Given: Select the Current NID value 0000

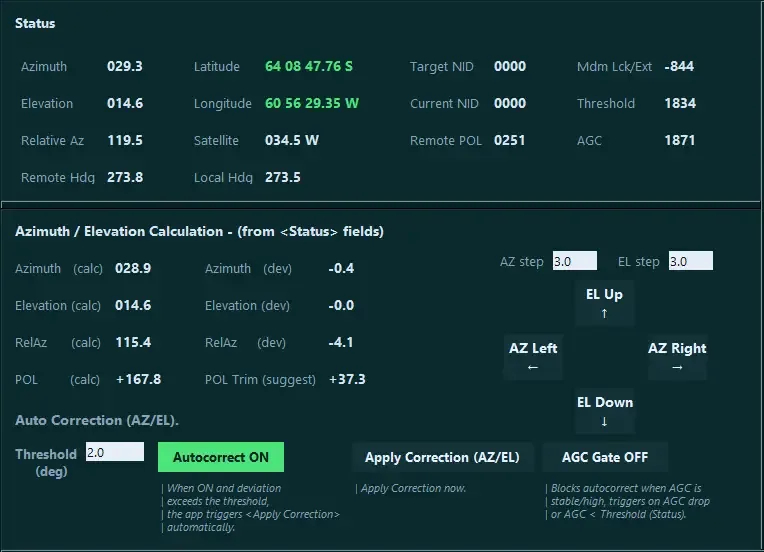Looking at the screenshot, I should tap(510, 103).
